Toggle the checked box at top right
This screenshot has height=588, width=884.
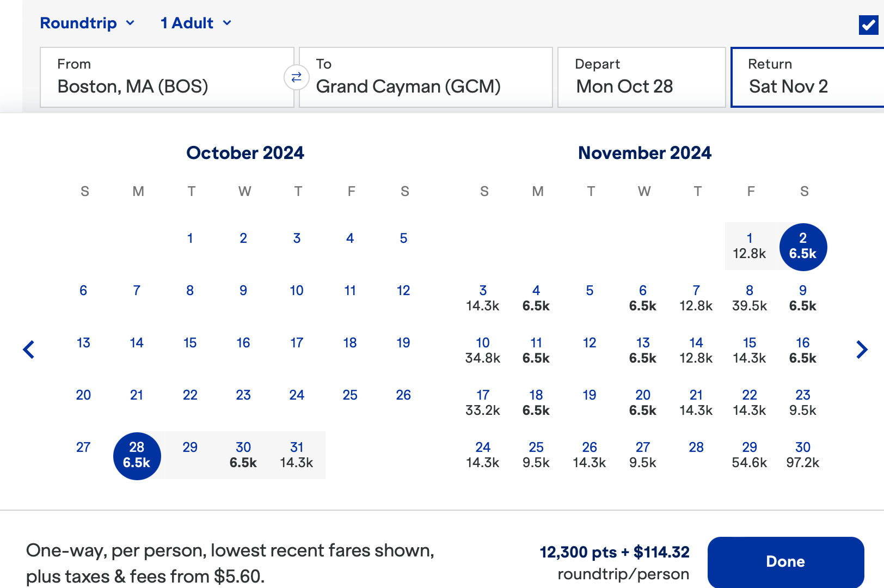coord(868,24)
